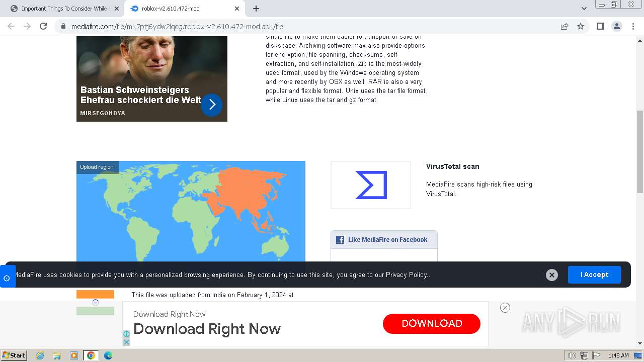Open the Windows Start menu

(x=14, y=355)
